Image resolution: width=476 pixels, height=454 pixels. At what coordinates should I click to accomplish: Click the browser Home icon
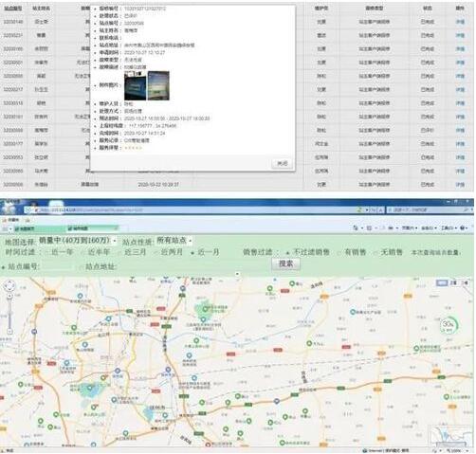pyautogui.click(x=357, y=227)
